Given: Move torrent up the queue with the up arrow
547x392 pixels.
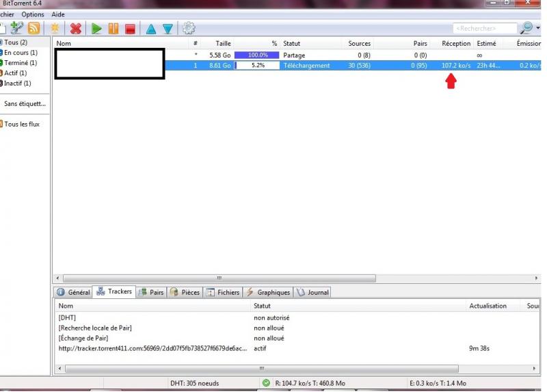Looking at the screenshot, I should click(x=151, y=28).
